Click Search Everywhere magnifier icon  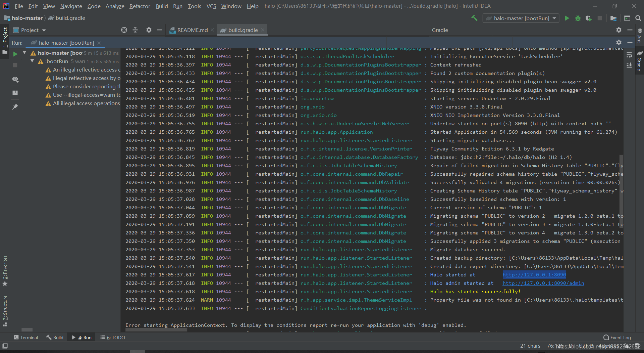coord(638,18)
